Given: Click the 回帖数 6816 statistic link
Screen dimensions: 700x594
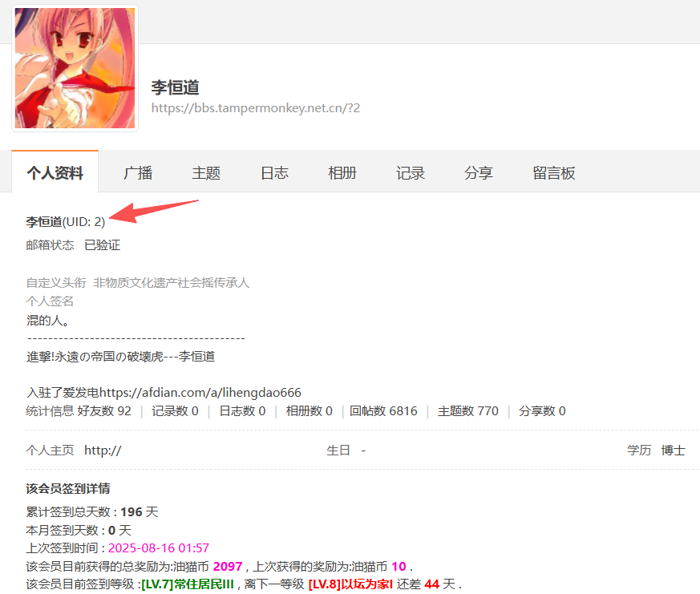Looking at the screenshot, I should (x=383, y=411).
